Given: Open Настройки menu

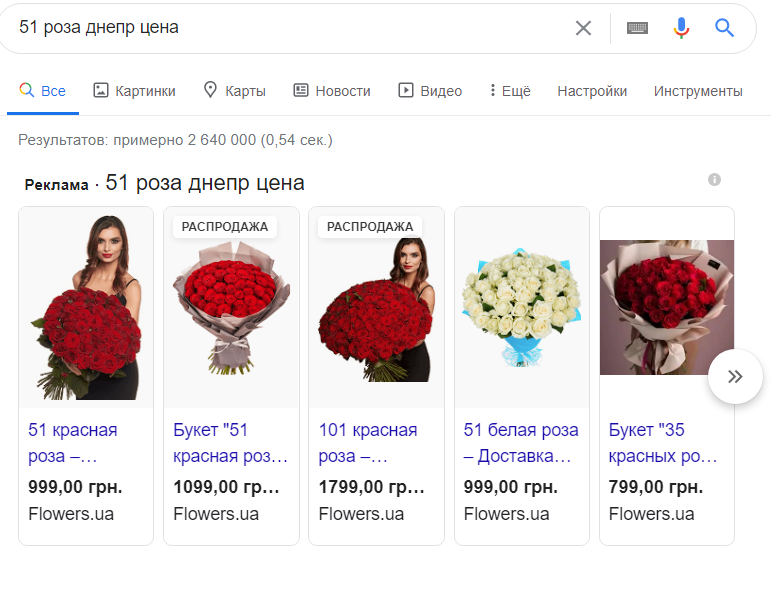Looking at the screenshot, I should coord(592,91).
